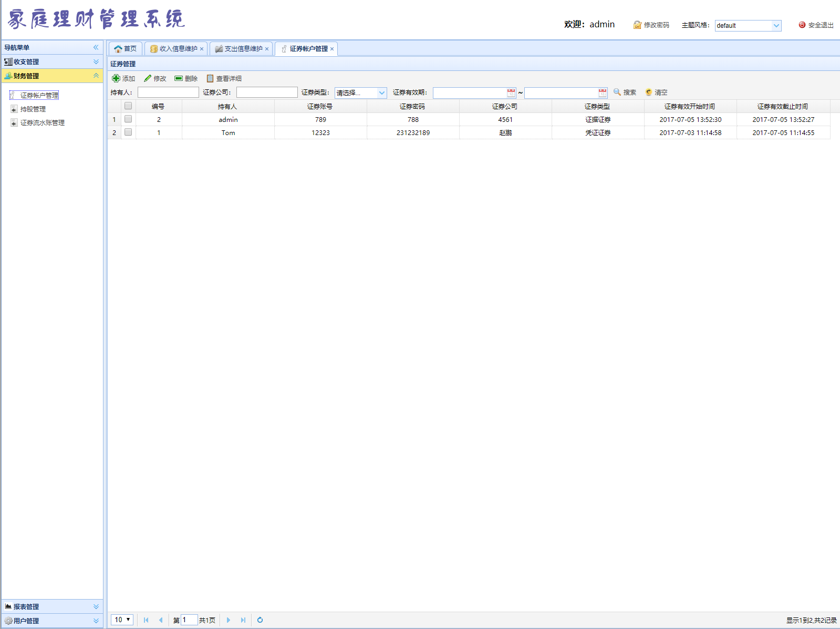This screenshot has width=840, height=629.
Task: Go to last page of grid
Action: click(243, 620)
